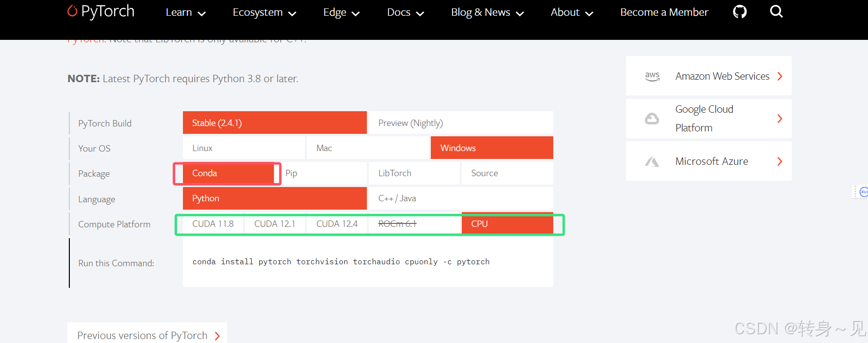Screen dimensions: 868x343
Task: Click the Package row label
Action: click(94, 174)
